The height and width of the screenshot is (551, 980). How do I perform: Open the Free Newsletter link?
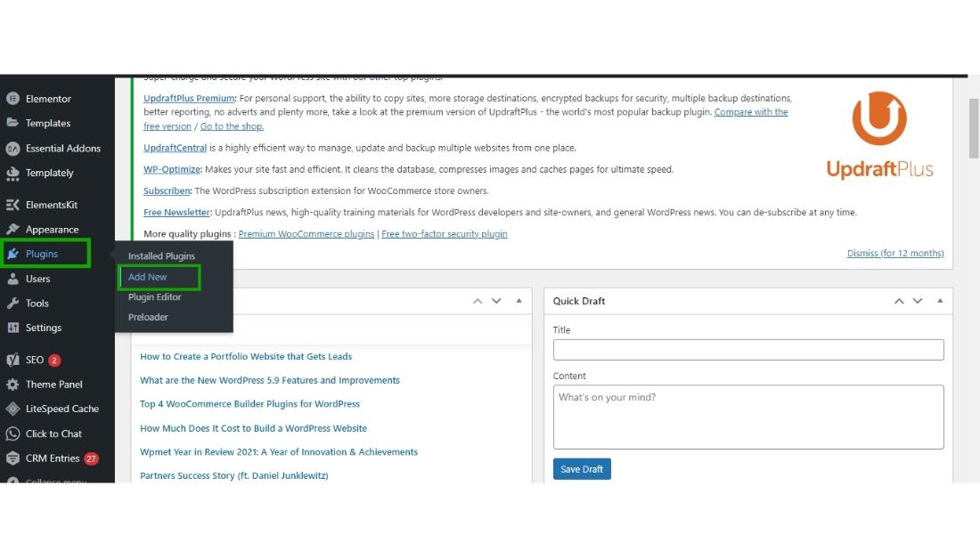click(176, 213)
